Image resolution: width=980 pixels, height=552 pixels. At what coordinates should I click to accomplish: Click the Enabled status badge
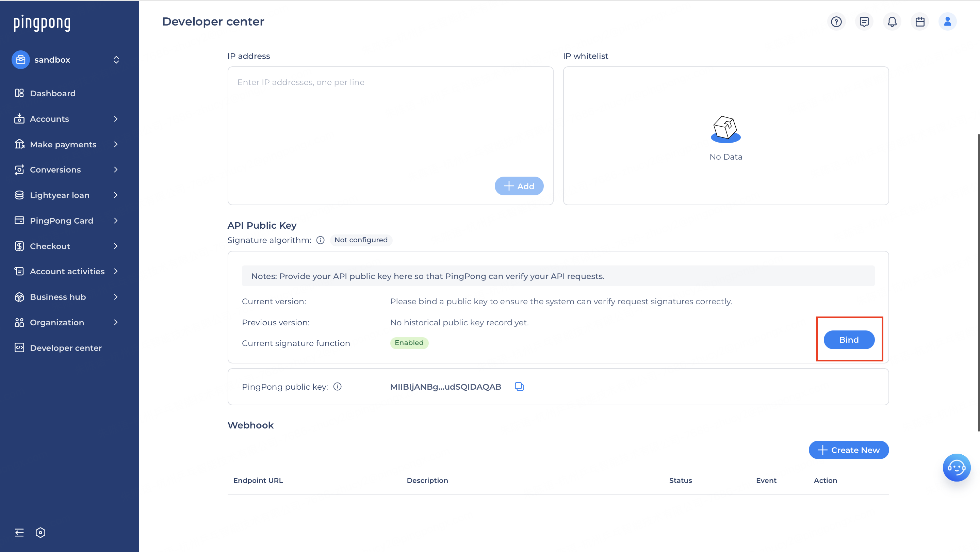[409, 343]
